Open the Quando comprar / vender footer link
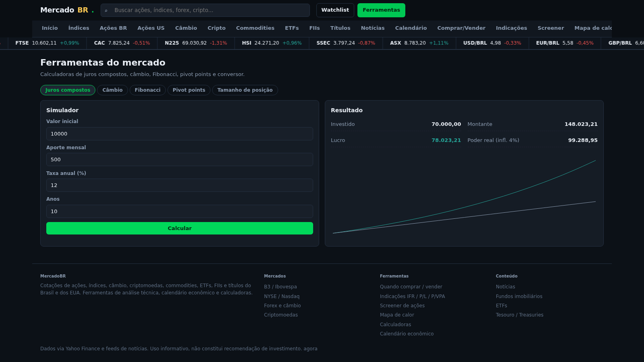This screenshot has height=362, width=644. (411, 287)
